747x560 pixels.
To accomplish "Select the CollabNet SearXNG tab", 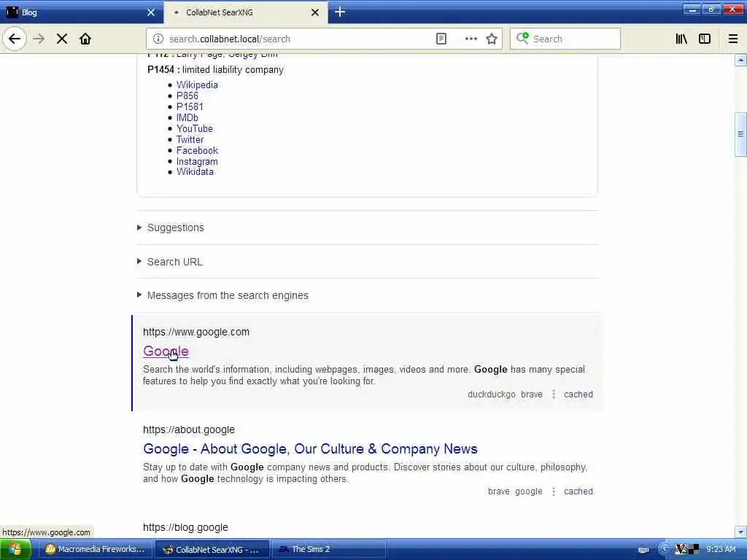I will (x=246, y=12).
